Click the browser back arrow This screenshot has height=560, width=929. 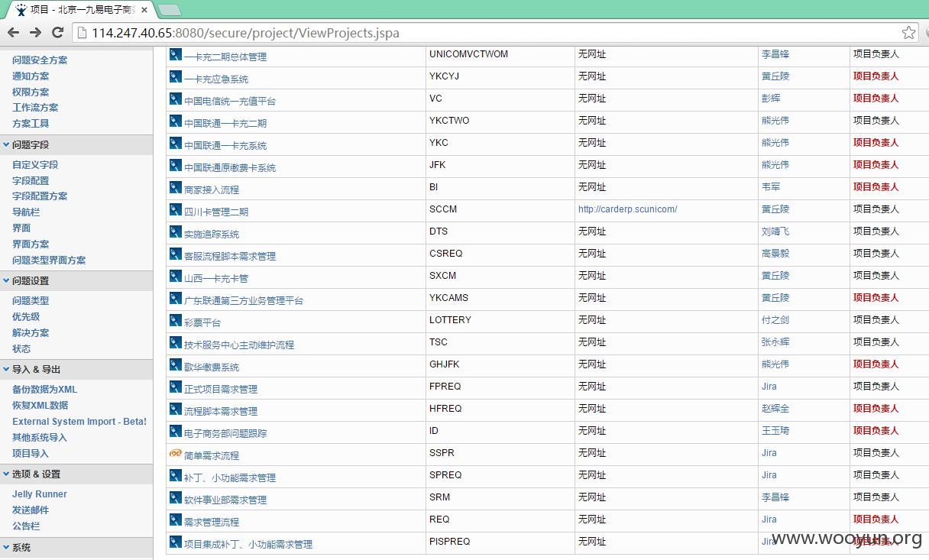(x=13, y=32)
